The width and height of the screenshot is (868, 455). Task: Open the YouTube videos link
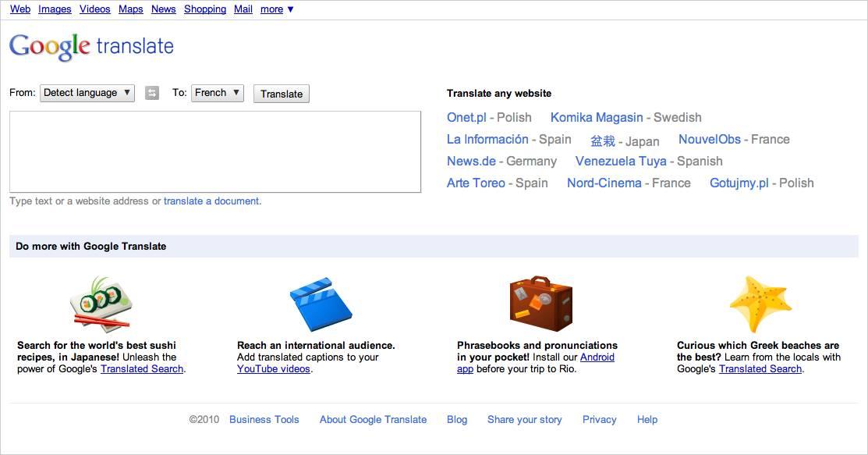[x=274, y=369]
